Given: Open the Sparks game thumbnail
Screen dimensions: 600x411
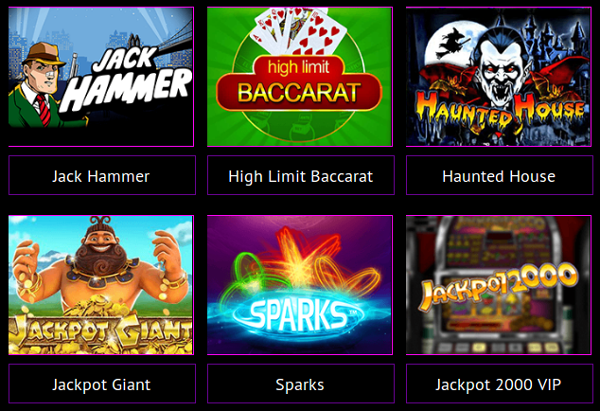Looking at the screenshot, I should point(300,285).
